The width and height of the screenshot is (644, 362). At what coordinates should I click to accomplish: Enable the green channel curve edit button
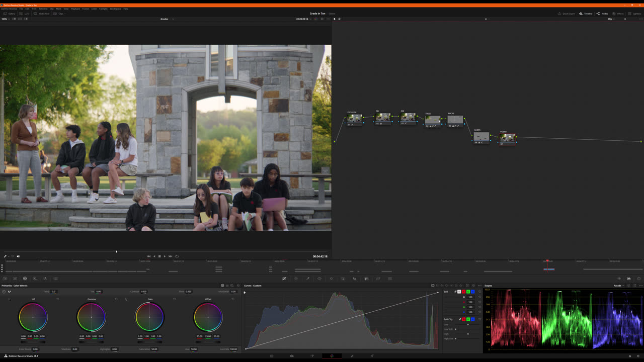point(468,292)
